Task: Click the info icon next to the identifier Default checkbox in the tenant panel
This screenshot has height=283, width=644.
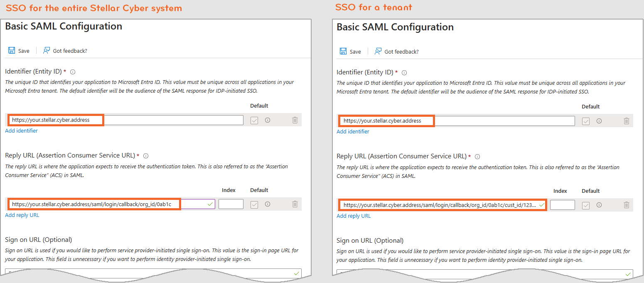Action: [599, 121]
